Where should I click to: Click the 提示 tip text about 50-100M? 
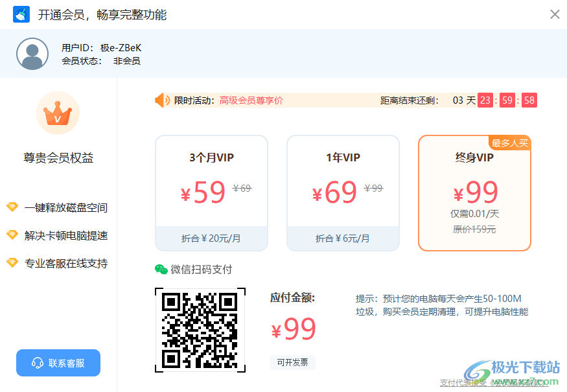click(442, 305)
